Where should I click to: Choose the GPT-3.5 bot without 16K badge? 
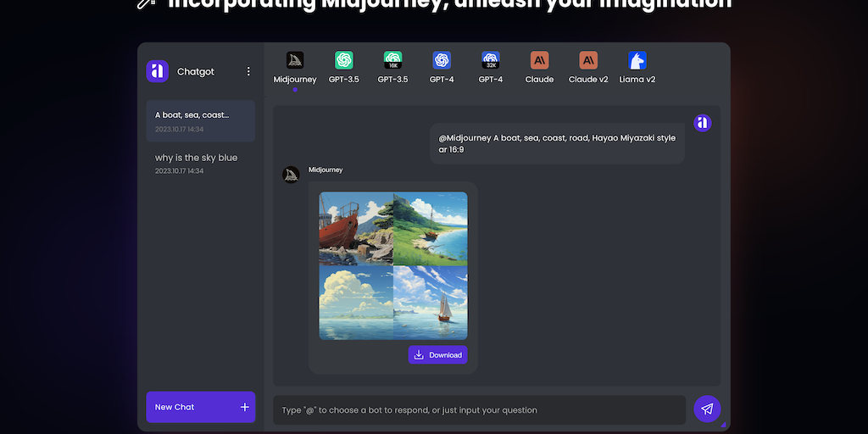point(344,61)
